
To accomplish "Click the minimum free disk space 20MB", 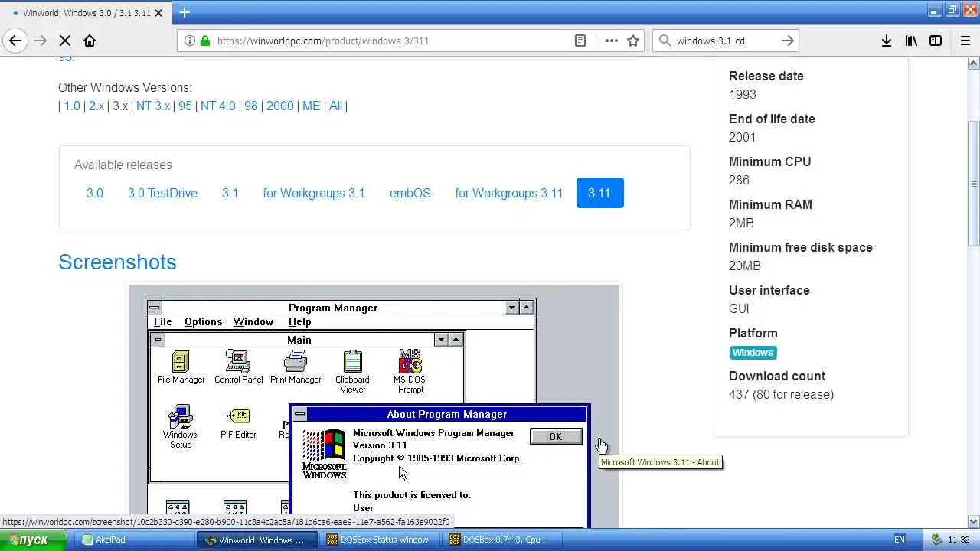I will [x=745, y=266].
